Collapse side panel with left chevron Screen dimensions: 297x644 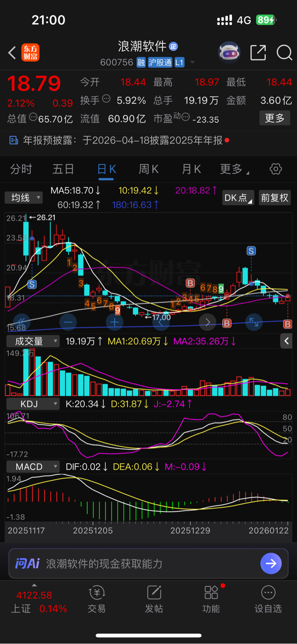pos(286,341)
